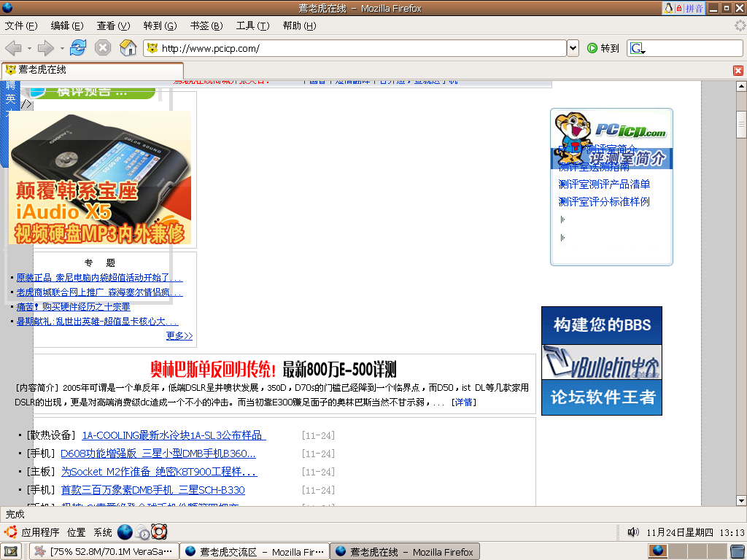
Task: Click the iAudio X5 advertisement image
Action: (99, 178)
